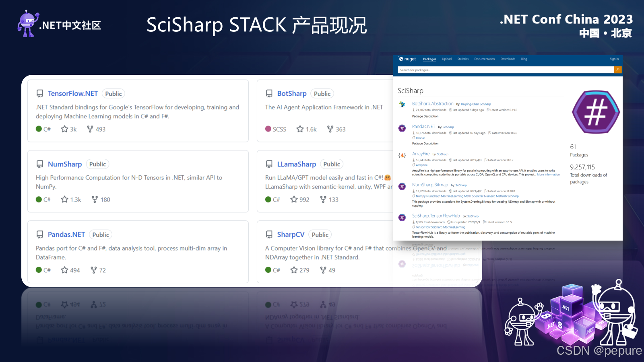Click More information link in ArrayFire description
This screenshot has height=362, width=644.
(x=548, y=175)
